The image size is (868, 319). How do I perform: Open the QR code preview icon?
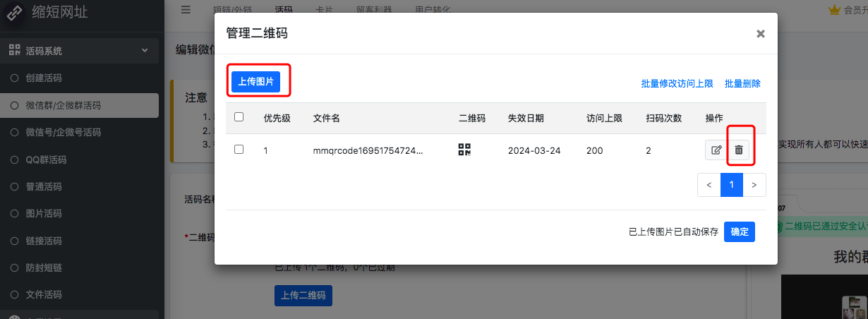464,150
